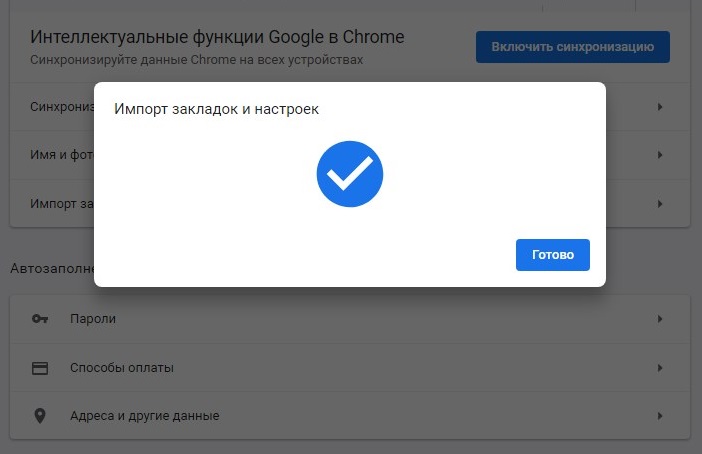Click the partially hidden Синхрониз… row label
702x454 pixels.
click(x=61, y=106)
